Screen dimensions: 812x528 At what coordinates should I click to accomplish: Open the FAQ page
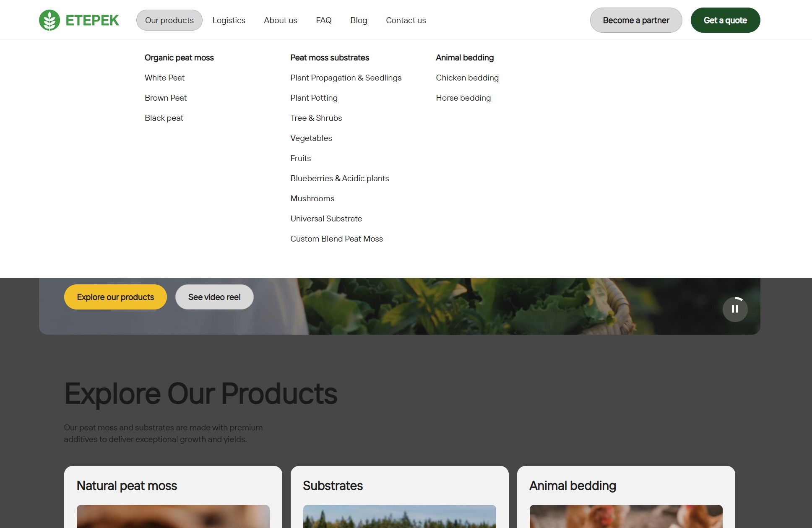point(323,20)
